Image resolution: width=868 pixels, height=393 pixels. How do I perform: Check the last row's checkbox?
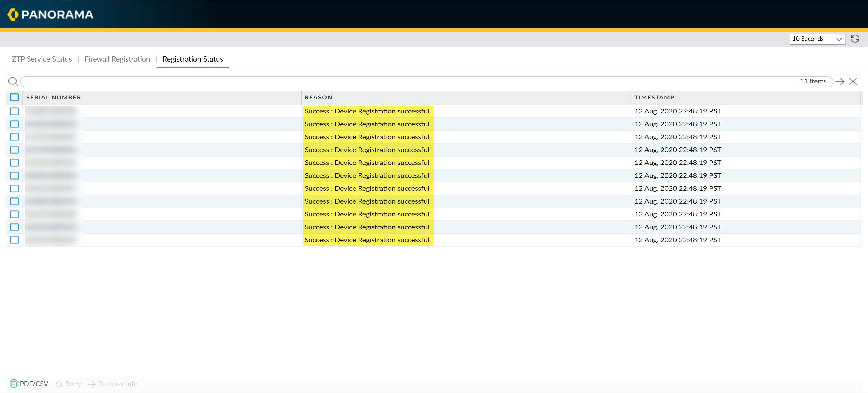point(14,240)
